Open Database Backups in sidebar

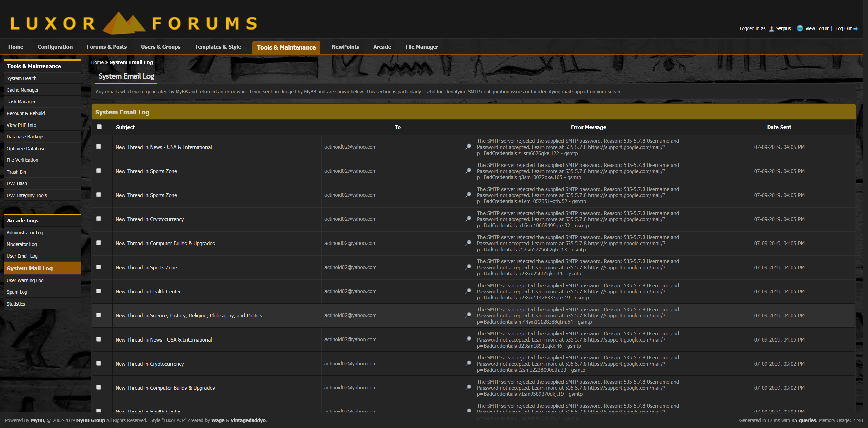click(42, 137)
